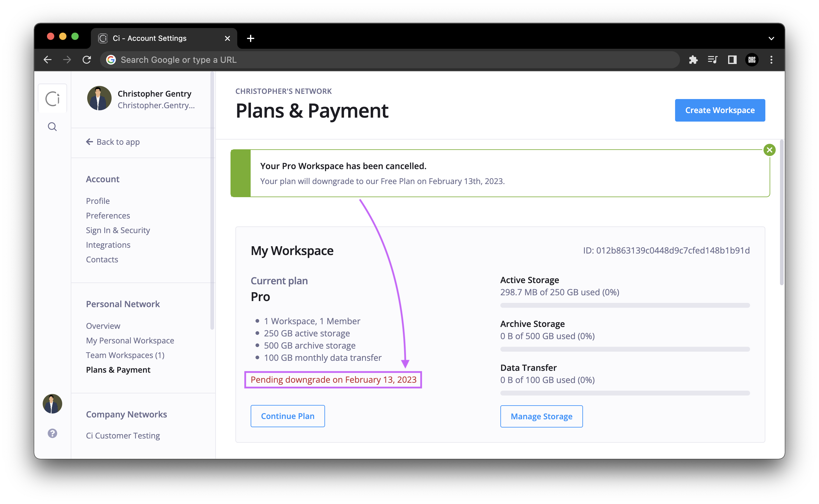819x504 pixels.
Task: Click the My Workspace card title
Action: pyautogui.click(x=292, y=251)
